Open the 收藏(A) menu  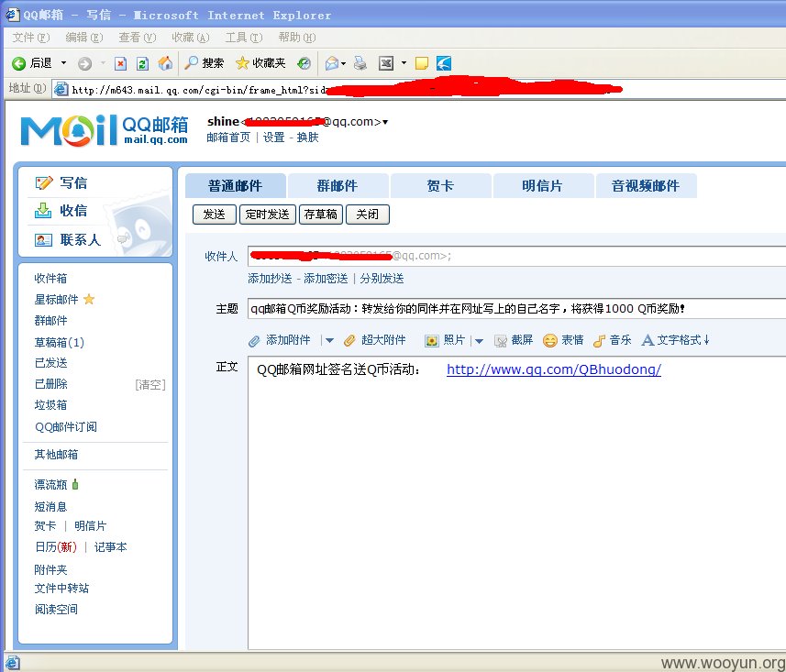[191, 38]
